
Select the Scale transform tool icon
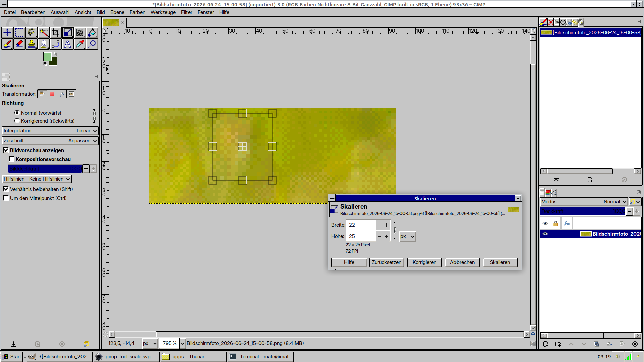tap(68, 33)
